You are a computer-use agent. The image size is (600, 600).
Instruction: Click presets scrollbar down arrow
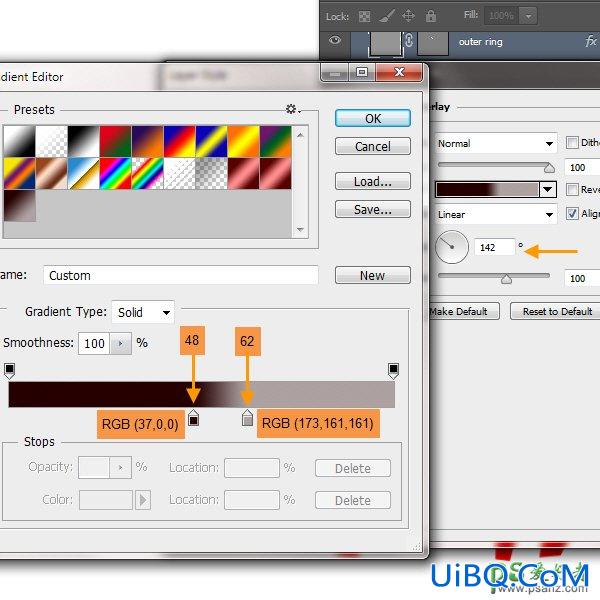[x=300, y=229]
